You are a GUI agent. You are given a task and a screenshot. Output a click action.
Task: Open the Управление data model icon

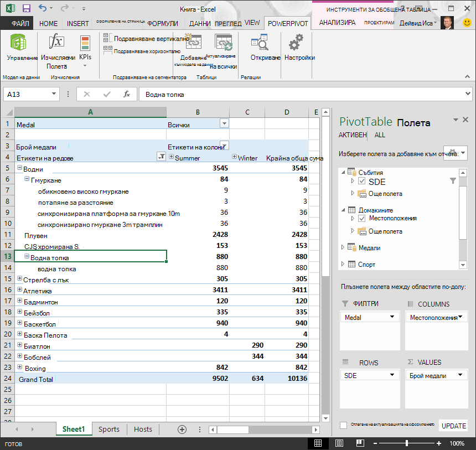tap(18, 42)
